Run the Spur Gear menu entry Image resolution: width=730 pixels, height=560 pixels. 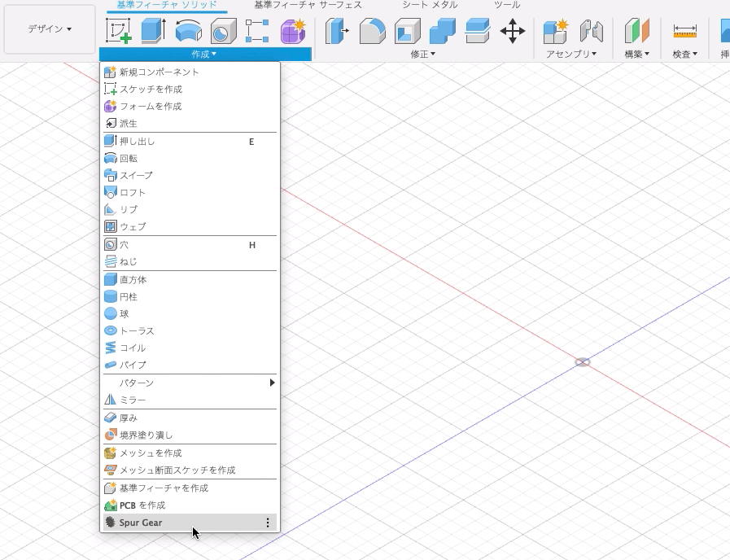pos(190,523)
